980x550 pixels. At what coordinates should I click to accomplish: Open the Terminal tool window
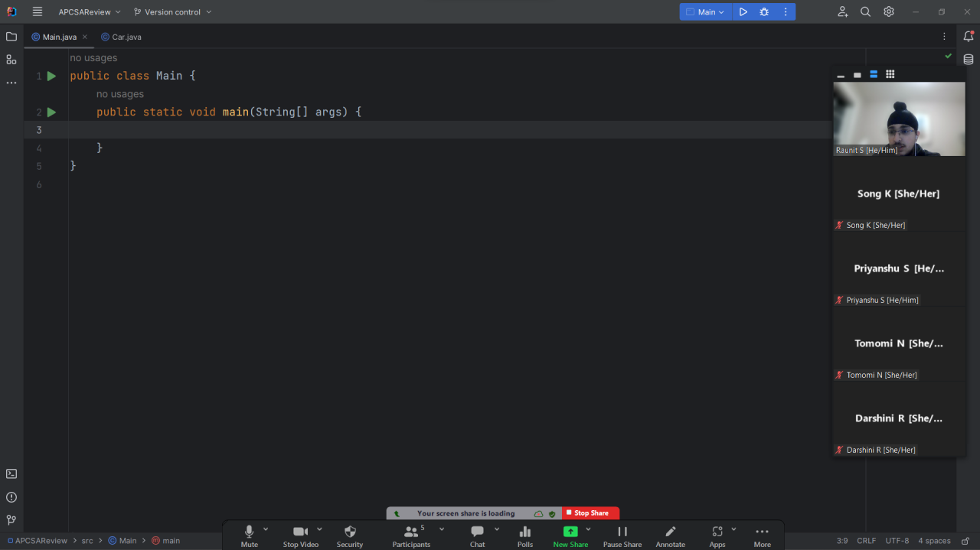(11, 474)
